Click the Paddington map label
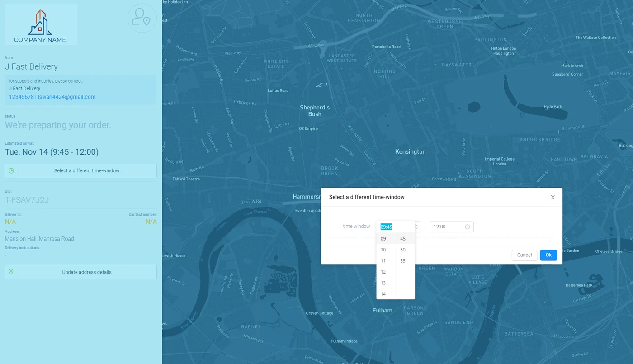 coord(491,40)
